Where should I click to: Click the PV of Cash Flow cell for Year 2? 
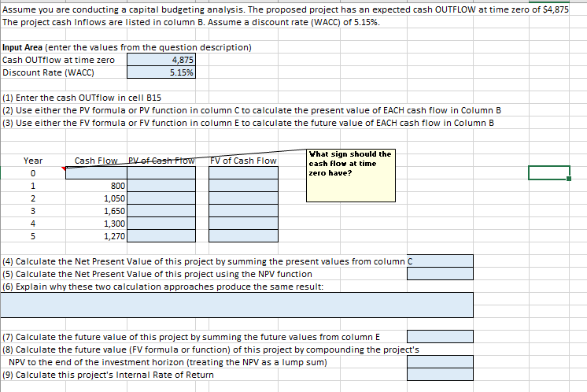click(161, 198)
